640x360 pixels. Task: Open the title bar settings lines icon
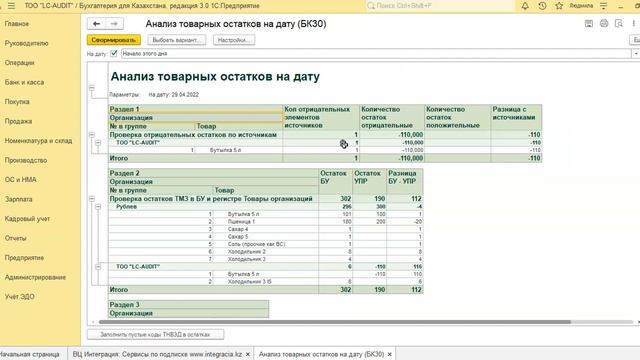coord(604,6)
